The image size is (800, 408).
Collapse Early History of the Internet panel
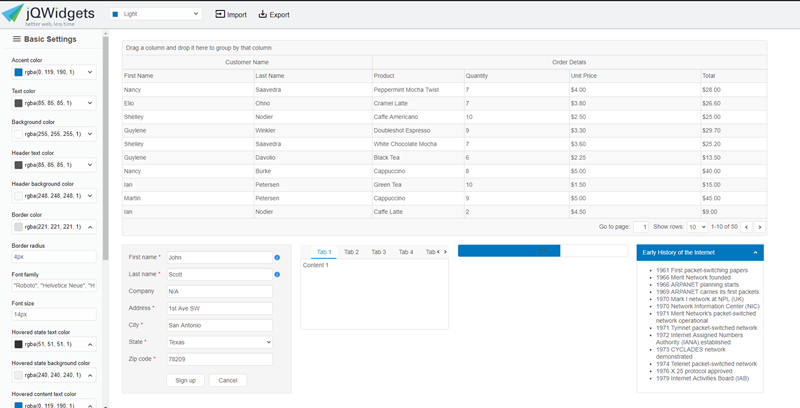(755, 253)
